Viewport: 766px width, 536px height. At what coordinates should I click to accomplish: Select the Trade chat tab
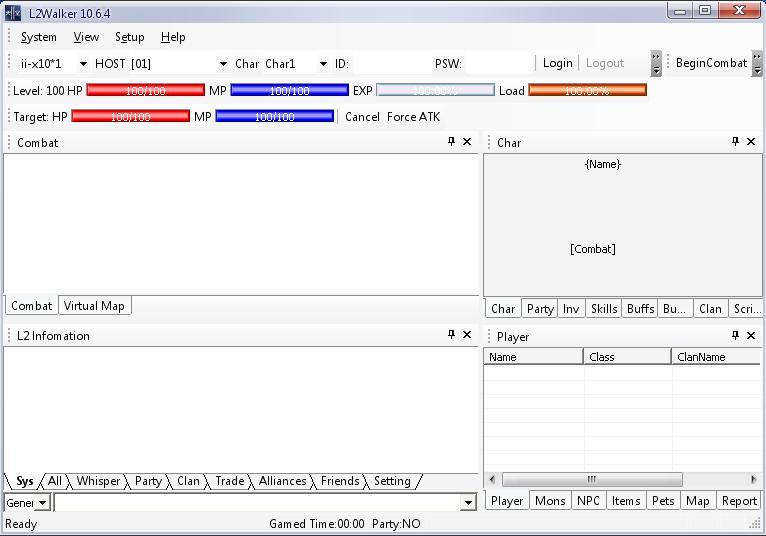pos(230,481)
